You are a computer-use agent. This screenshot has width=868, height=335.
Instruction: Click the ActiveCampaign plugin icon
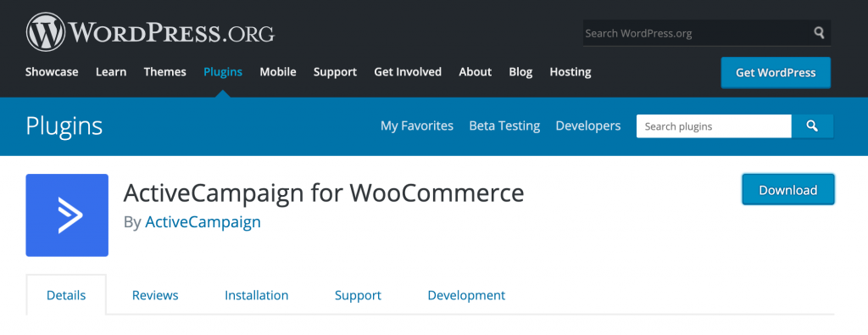[x=67, y=215]
